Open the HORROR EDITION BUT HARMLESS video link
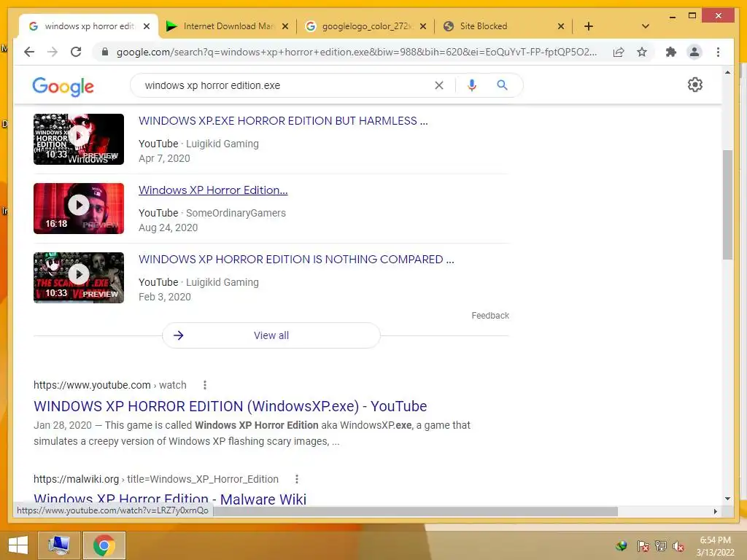The image size is (747, 560). point(283,121)
